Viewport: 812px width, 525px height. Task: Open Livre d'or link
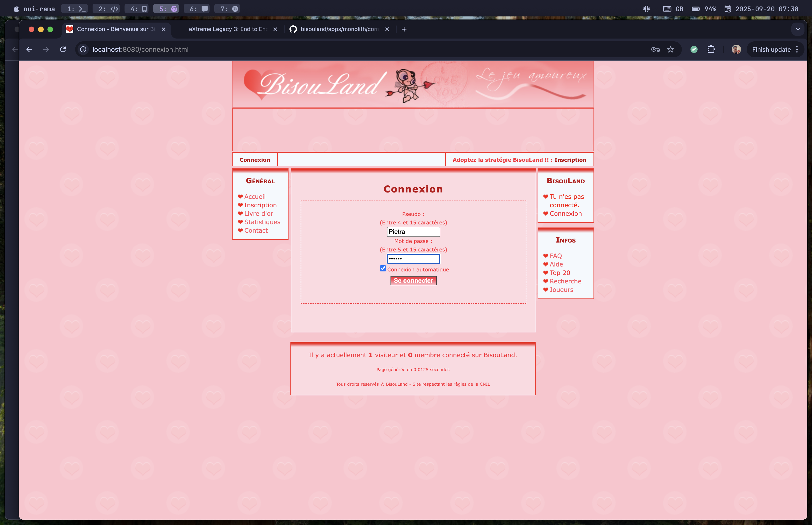pyautogui.click(x=259, y=214)
